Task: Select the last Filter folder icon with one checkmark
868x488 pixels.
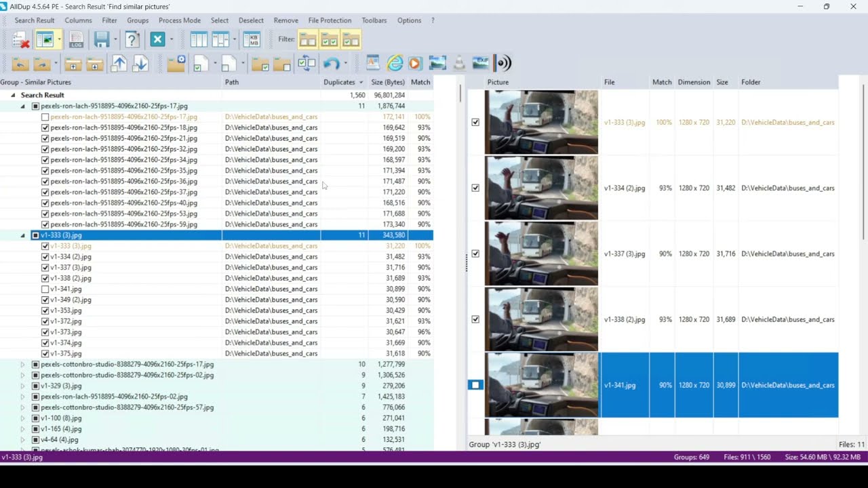Action: click(x=351, y=39)
